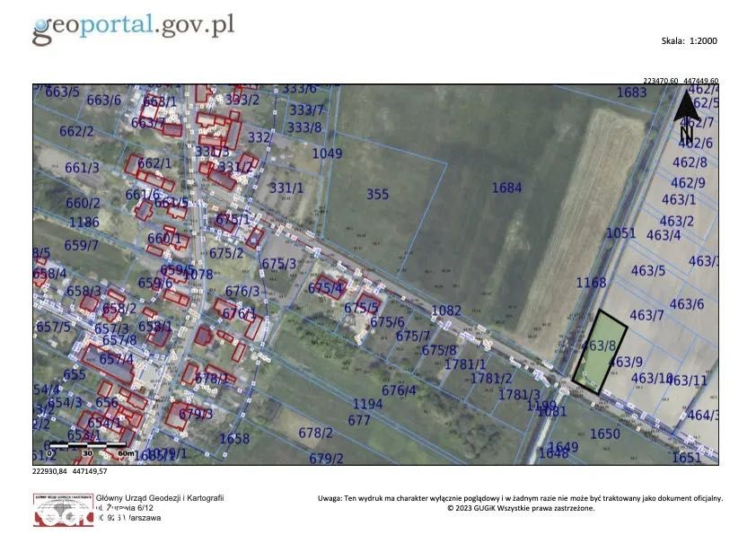This screenshot has height=534, width=756.
Task: Select parcel label 463/5
Action: pos(648,271)
